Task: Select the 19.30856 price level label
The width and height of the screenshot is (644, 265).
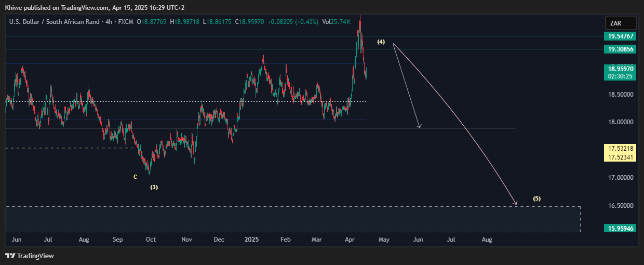Action: click(621, 49)
